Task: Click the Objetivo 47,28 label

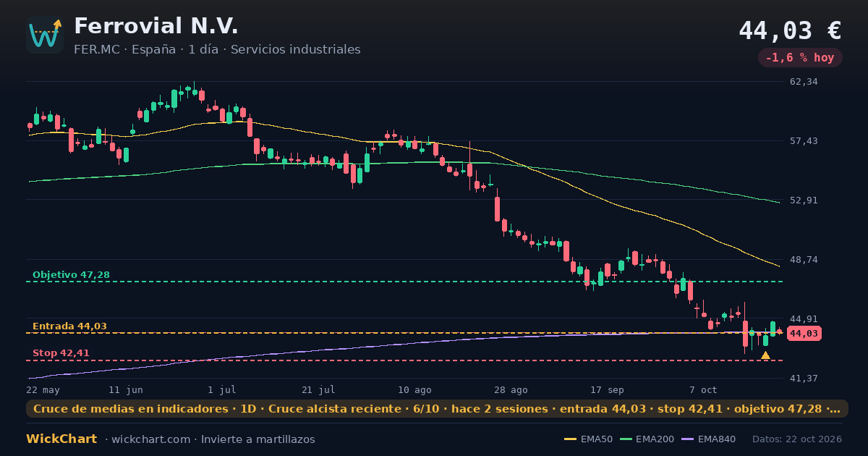Action: pyautogui.click(x=71, y=275)
